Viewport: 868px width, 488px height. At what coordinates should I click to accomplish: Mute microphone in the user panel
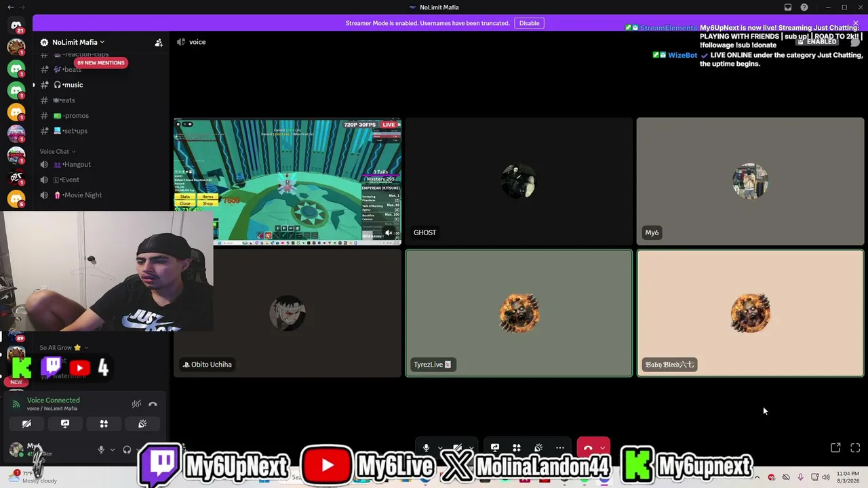coord(101,449)
